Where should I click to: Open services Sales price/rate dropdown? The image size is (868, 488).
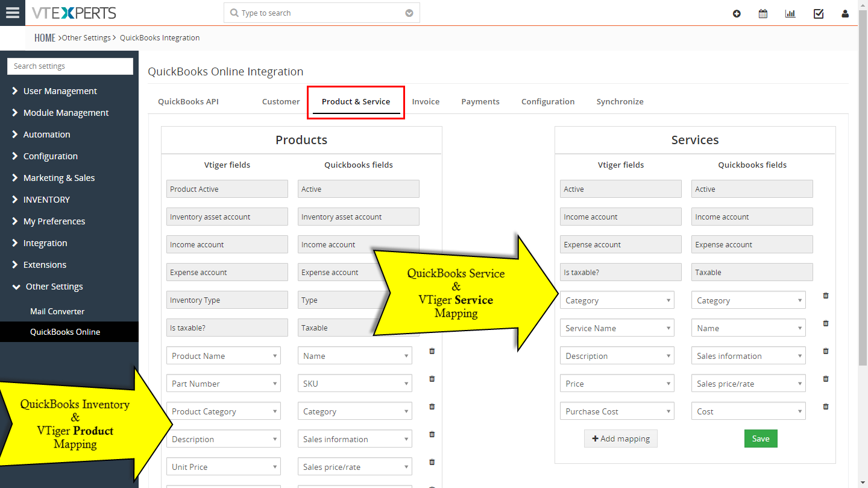point(749,384)
